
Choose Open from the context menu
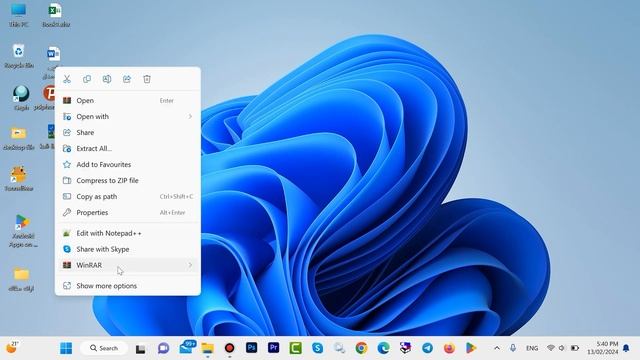point(128,100)
